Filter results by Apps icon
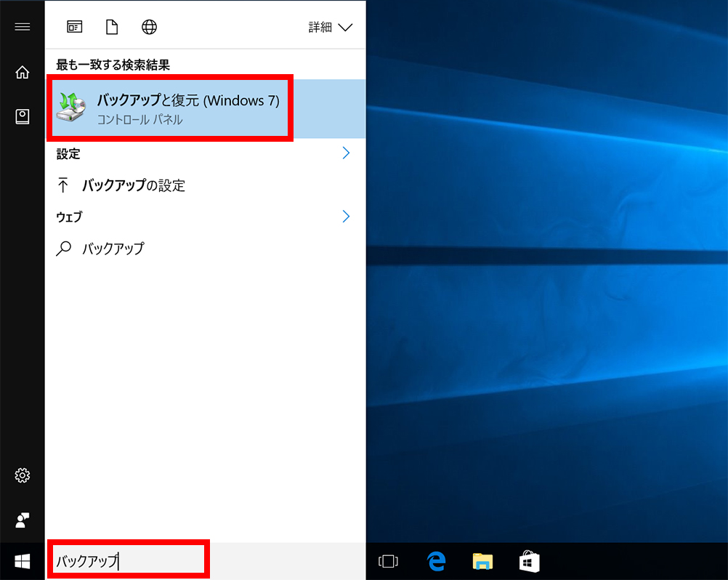This screenshot has height=580, width=728. coord(74,27)
